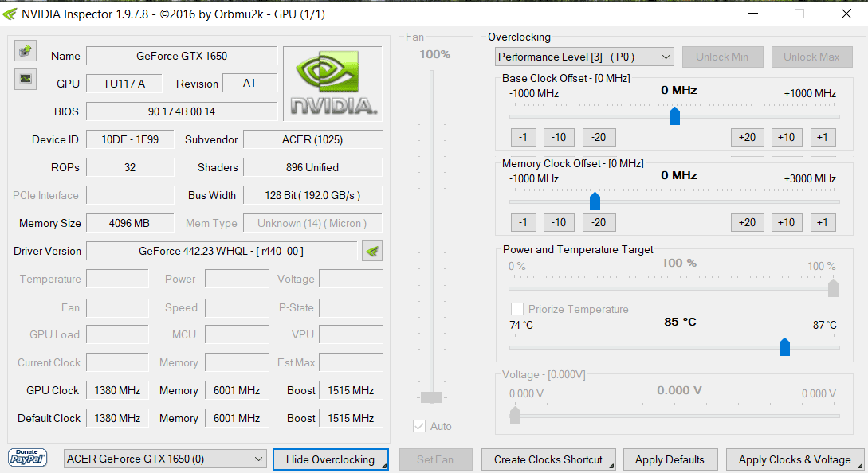Click +1 under Base Clock Offset

point(823,137)
